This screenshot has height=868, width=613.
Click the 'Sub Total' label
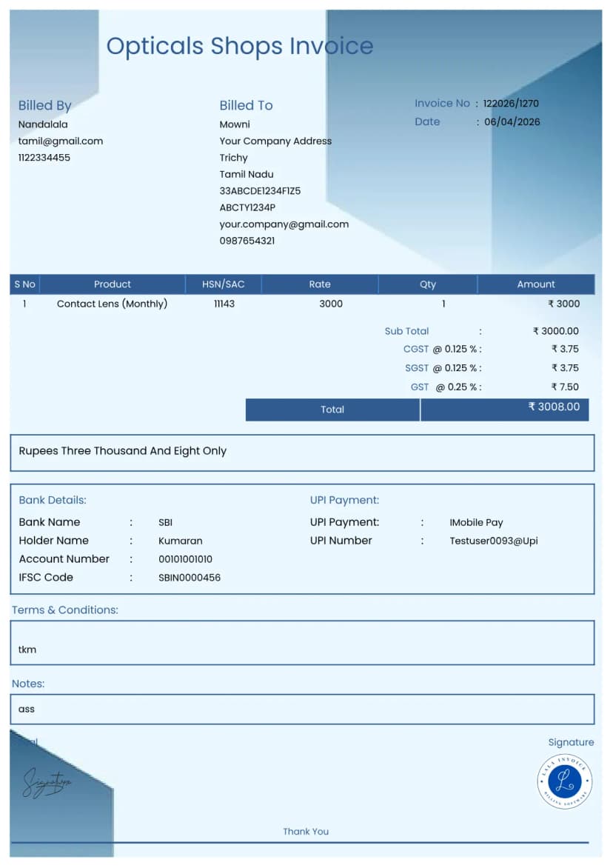click(x=406, y=331)
